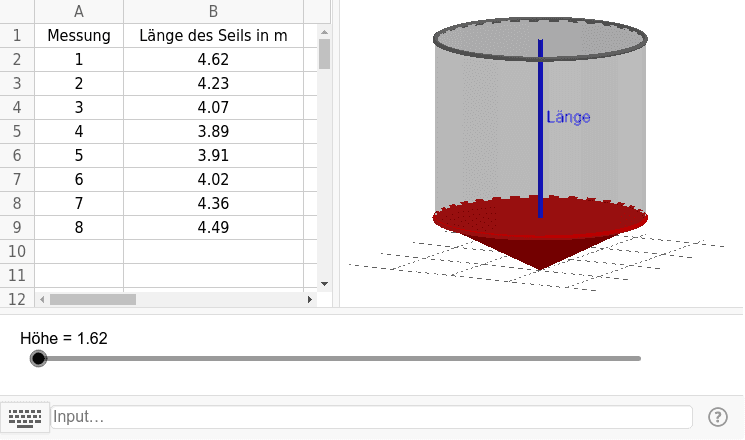
Task: Click the vertical scrollbar thumb
Action: point(325,54)
